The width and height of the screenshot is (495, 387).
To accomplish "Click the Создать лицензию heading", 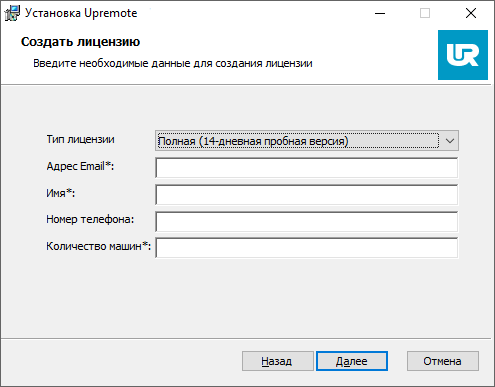I will tap(80, 42).
